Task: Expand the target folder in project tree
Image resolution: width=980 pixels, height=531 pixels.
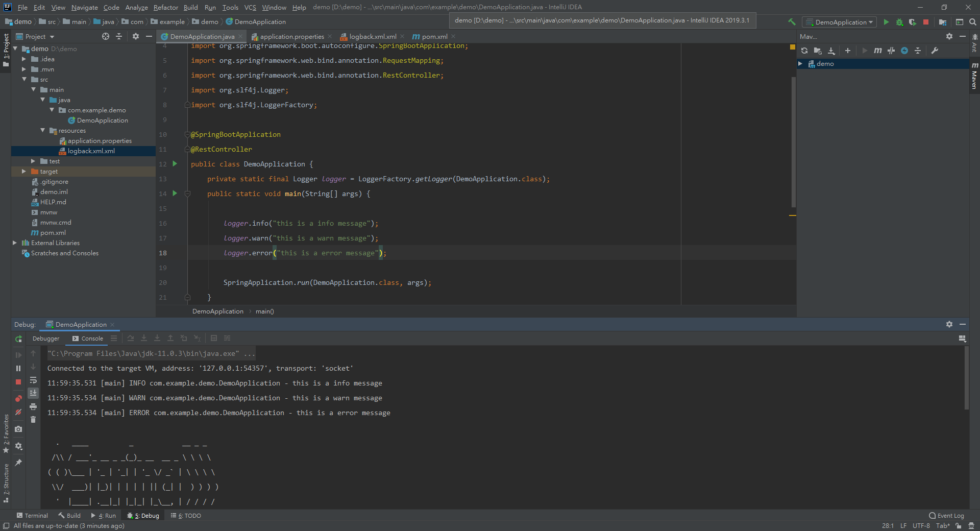Action: coord(24,172)
